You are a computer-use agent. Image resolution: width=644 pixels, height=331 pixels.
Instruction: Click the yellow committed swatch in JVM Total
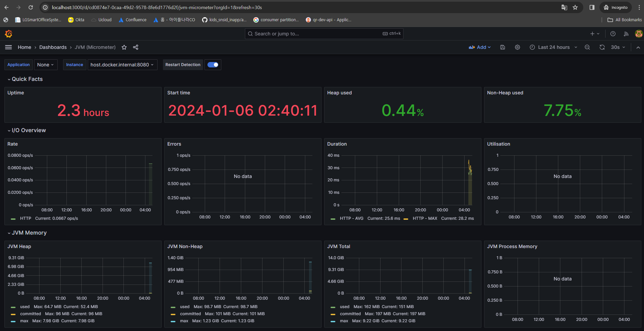(x=333, y=314)
